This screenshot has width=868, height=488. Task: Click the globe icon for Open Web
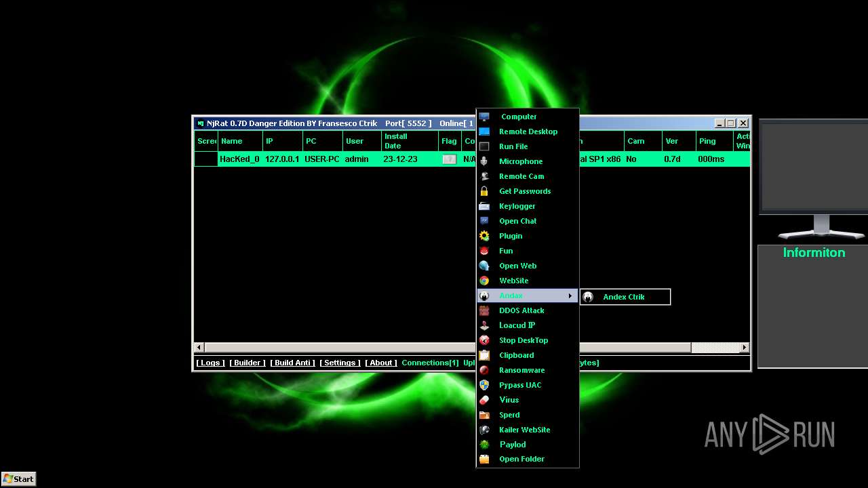pyautogui.click(x=484, y=266)
